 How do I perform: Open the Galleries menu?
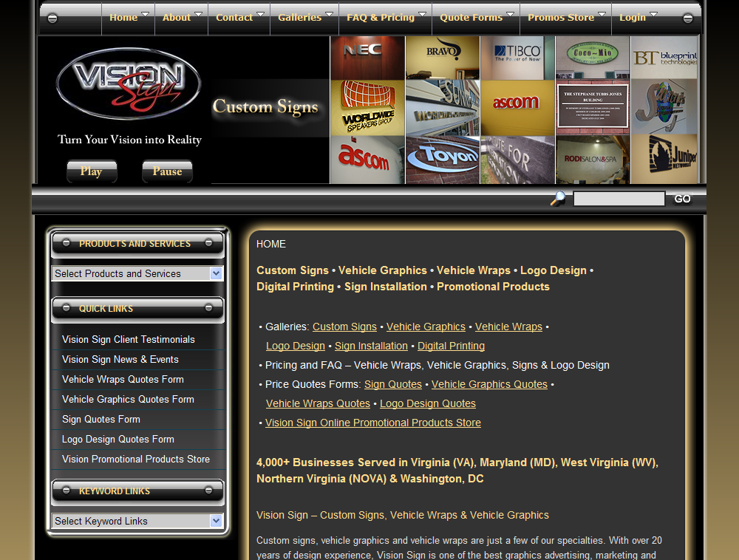[x=305, y=17]
